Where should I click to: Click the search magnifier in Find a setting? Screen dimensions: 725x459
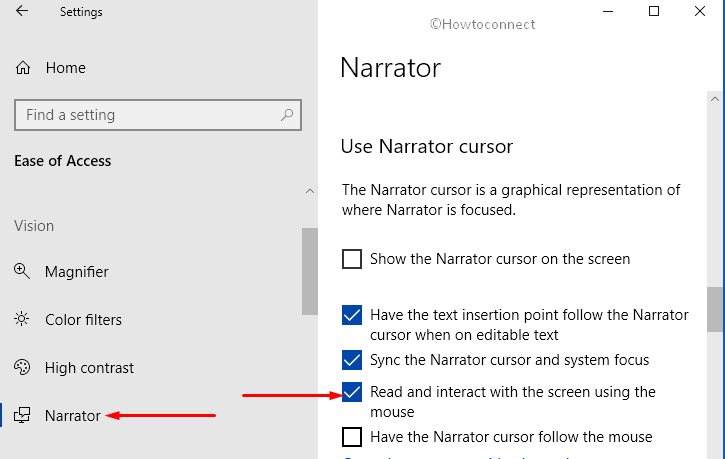click(x=287, y=115)
